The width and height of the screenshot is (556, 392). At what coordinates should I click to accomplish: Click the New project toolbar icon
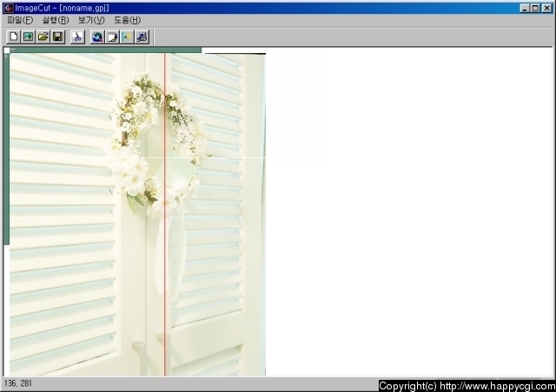(x=14, y=37)
